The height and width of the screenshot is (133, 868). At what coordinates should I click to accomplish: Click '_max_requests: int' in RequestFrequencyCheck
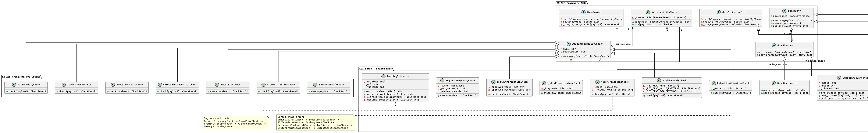coord(452,88)
